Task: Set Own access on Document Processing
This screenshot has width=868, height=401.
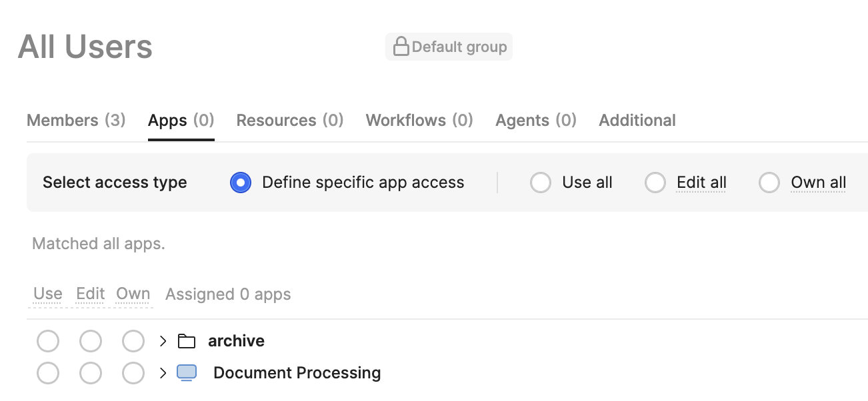Action: coord(133,373)
